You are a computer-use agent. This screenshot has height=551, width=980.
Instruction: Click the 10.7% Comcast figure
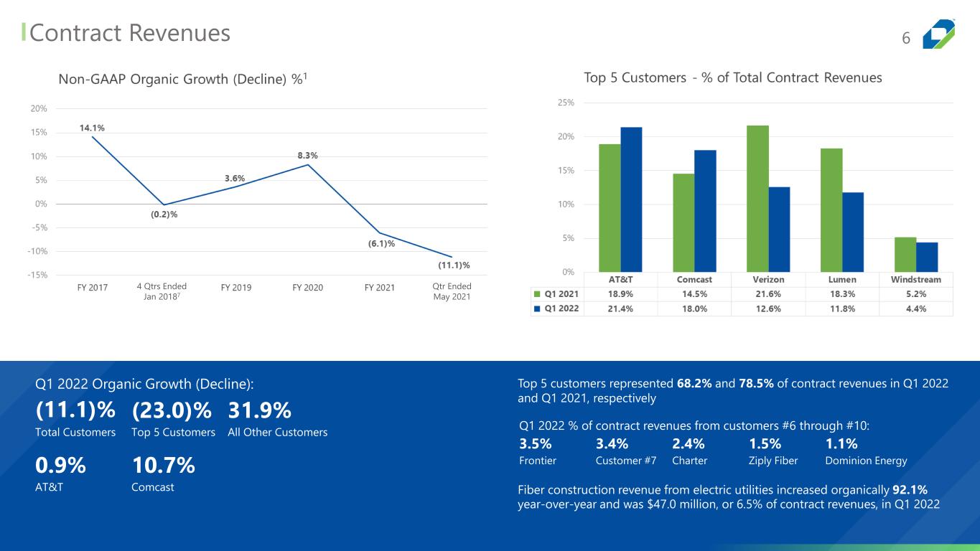tap(164, 466)
